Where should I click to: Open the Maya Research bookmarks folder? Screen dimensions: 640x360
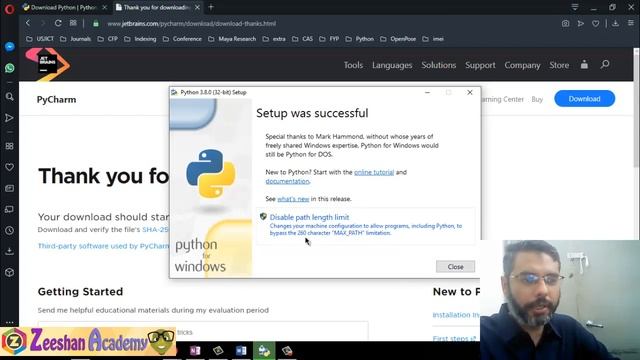232,39
